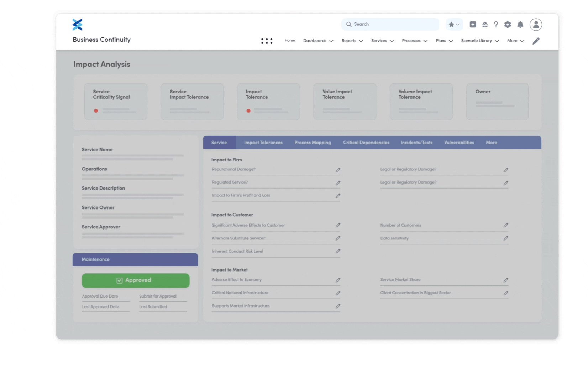Open the Incidents/Tests tab
The width and height of the screenshot is (588, 371).
(x=416, y=143)
